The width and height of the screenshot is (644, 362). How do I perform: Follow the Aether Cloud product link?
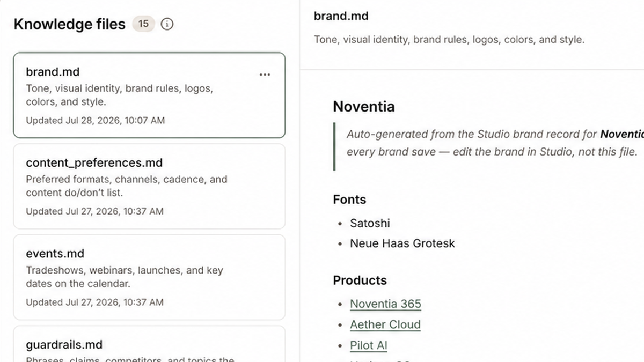tap(385, 325)
